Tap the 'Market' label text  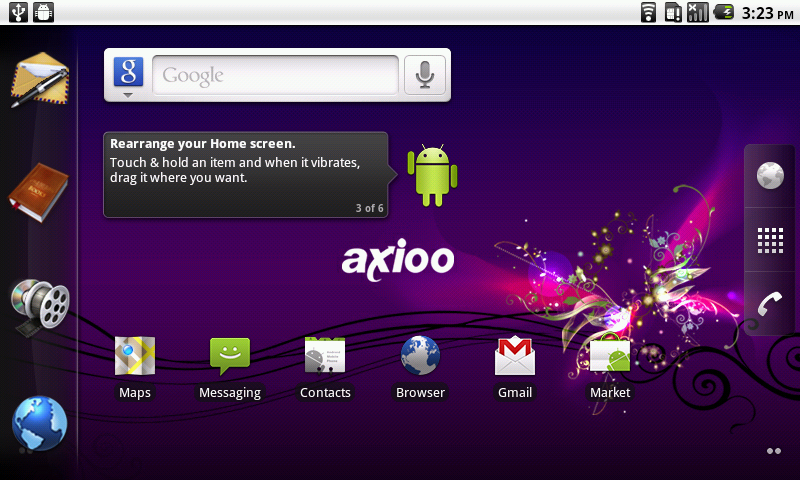(x=610, y=392)
